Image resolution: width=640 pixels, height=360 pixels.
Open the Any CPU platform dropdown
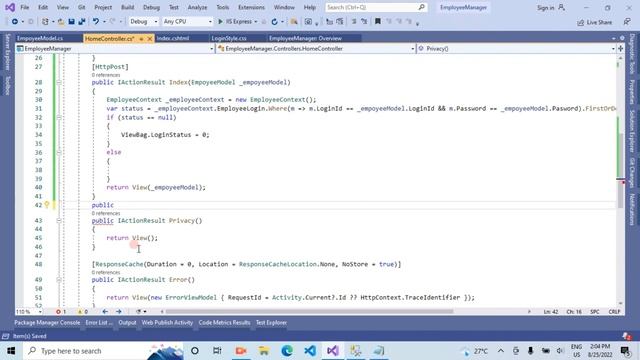click(x=187, y=21)
